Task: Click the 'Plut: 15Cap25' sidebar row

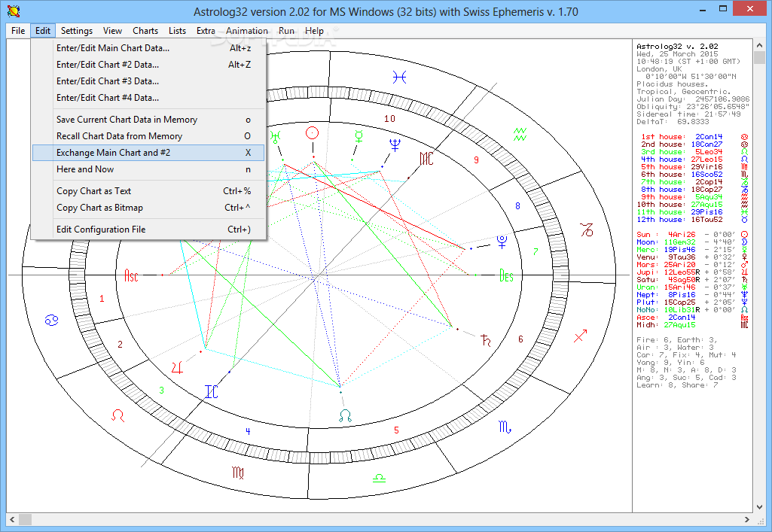Action: coord(692,302)
